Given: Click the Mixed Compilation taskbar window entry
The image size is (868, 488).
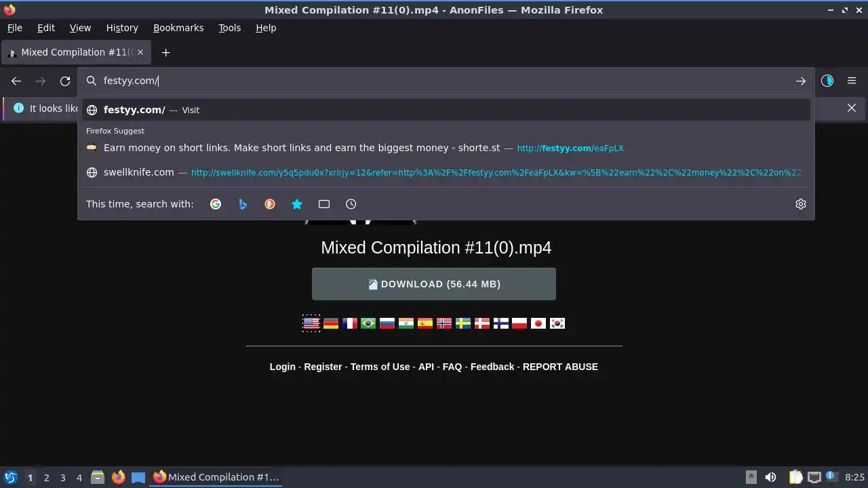Looking at the screenshot, I should (216, 477).
